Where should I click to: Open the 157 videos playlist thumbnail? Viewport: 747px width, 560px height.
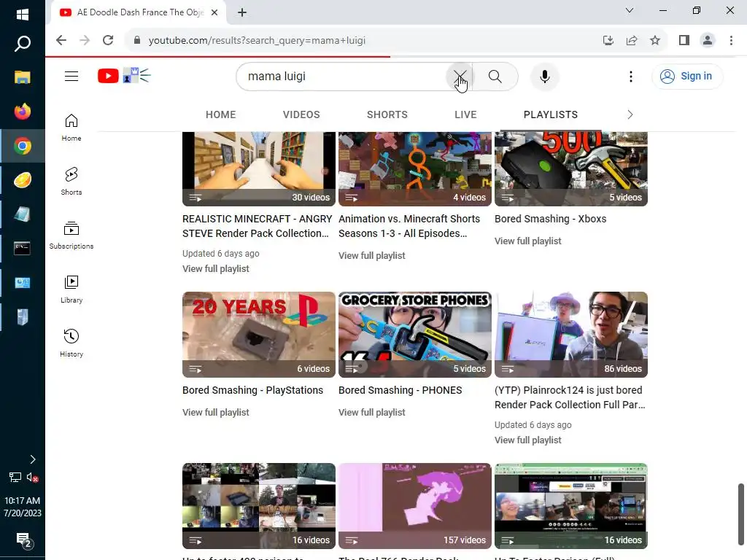(x=414, y=506)
